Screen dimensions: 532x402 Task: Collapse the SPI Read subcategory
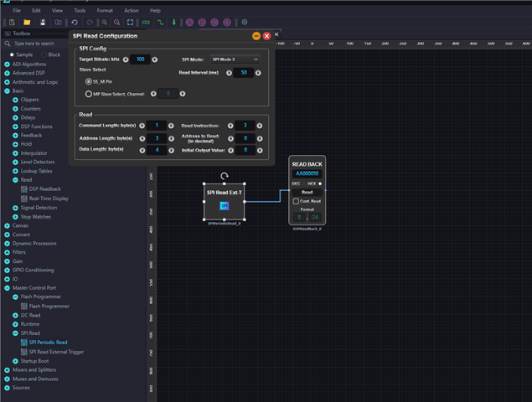tap(15, 333)
